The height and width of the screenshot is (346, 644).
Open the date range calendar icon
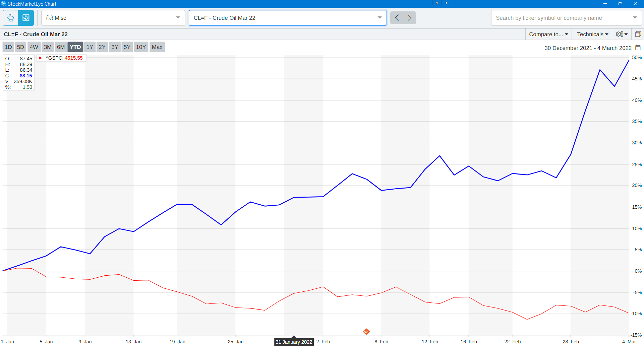pyautogui.click(x=638, y=48)
